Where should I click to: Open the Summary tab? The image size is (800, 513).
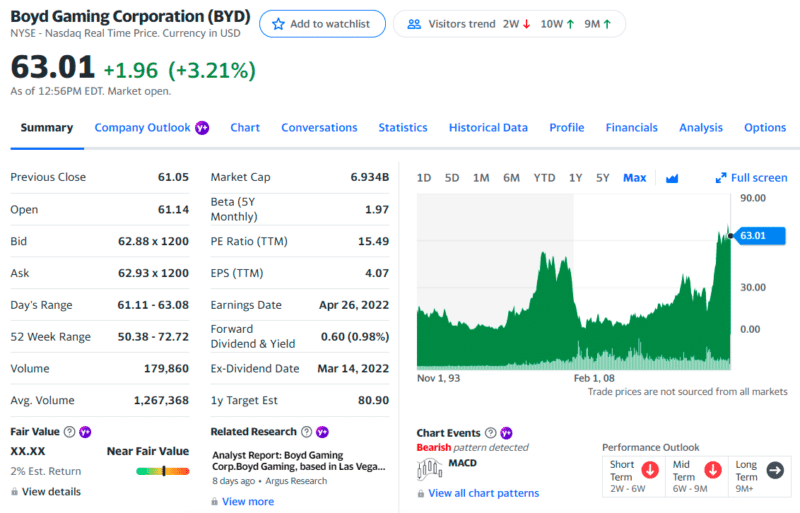(47, 128)
